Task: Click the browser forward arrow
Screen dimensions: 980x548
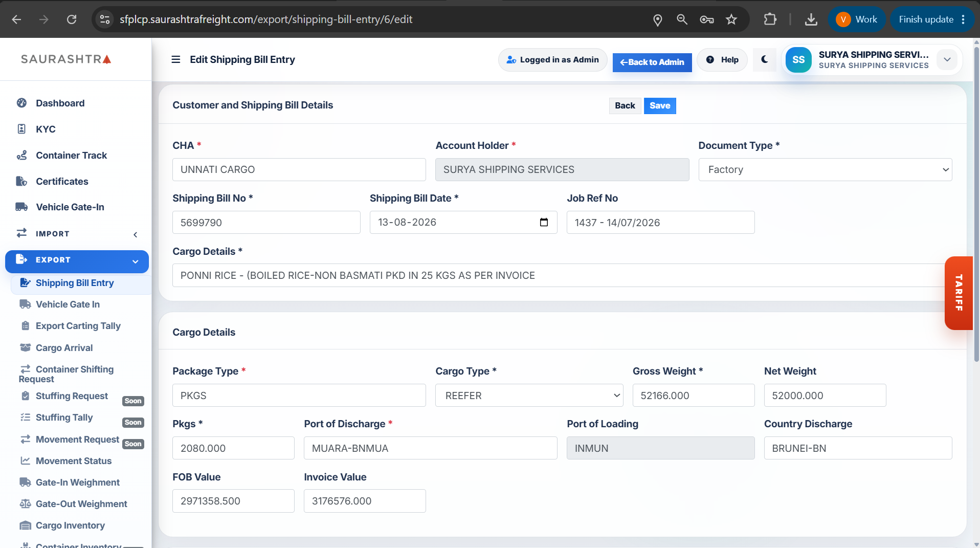Action: point(44,19)
